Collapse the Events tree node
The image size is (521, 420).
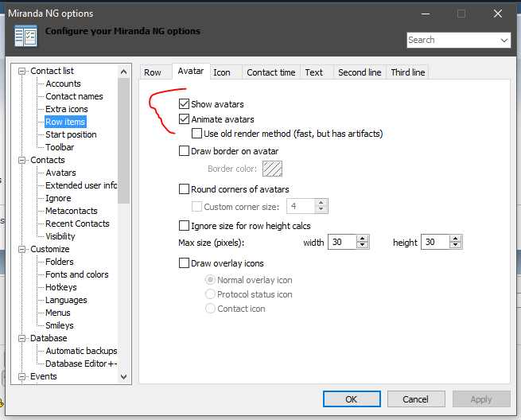21,376
